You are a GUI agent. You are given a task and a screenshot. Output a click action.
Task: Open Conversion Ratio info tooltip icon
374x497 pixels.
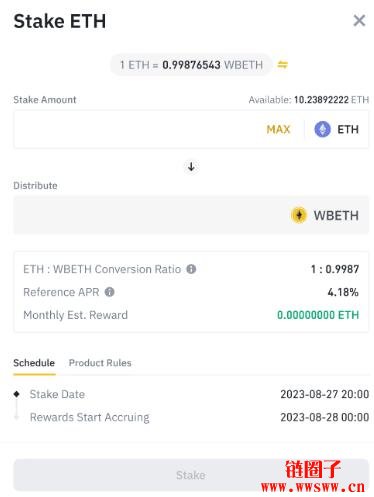[191, 269]
